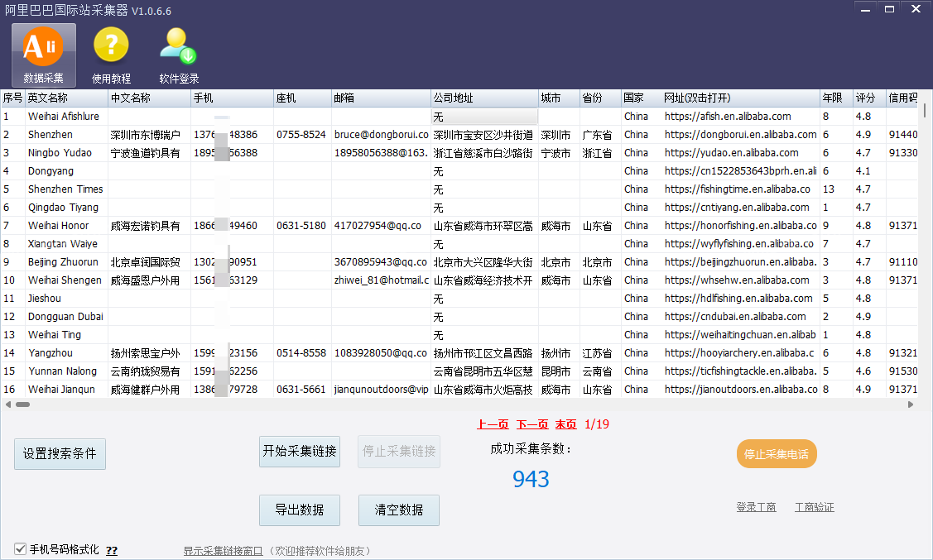Click the horizontal scrollbar thumb under the table
Screen dimensions: 933x560
(x=22, y=404)
